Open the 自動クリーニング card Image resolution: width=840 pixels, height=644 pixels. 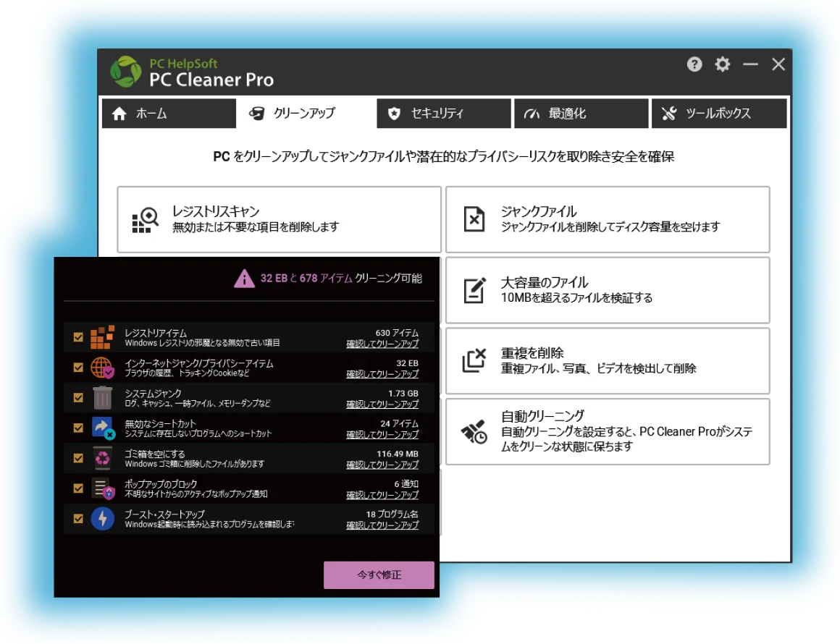tap(608, 431)
